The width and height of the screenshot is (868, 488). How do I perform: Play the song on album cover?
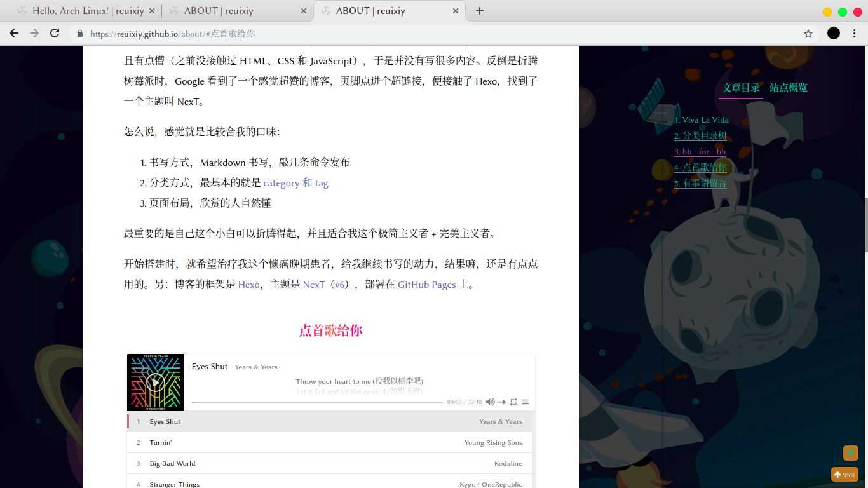tap(156, 383)
